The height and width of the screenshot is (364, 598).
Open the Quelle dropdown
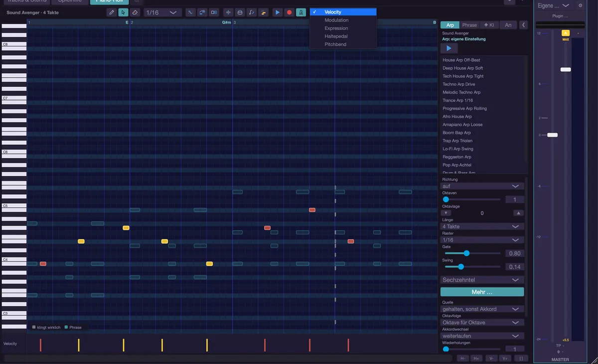pyautogui.click(x=482, y=309)
